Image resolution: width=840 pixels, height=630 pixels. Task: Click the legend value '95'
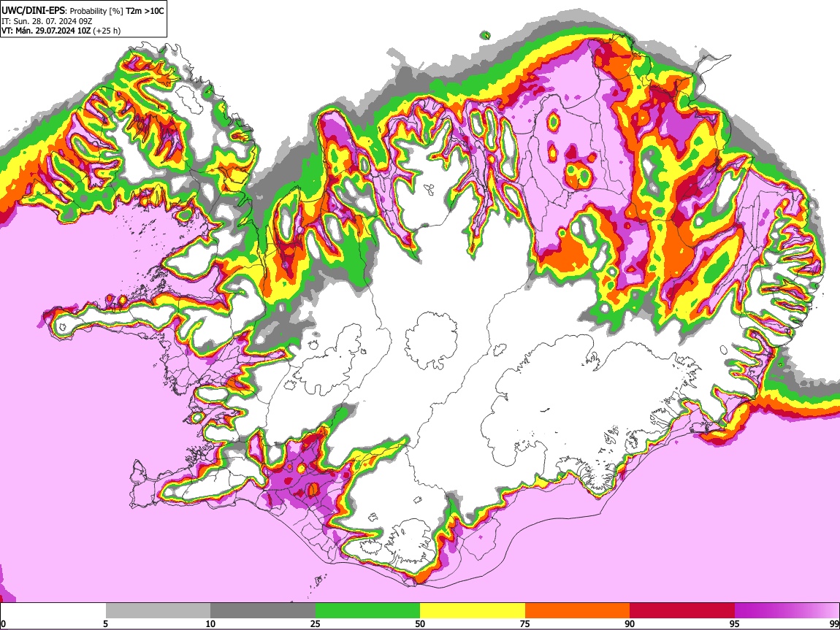735,624
